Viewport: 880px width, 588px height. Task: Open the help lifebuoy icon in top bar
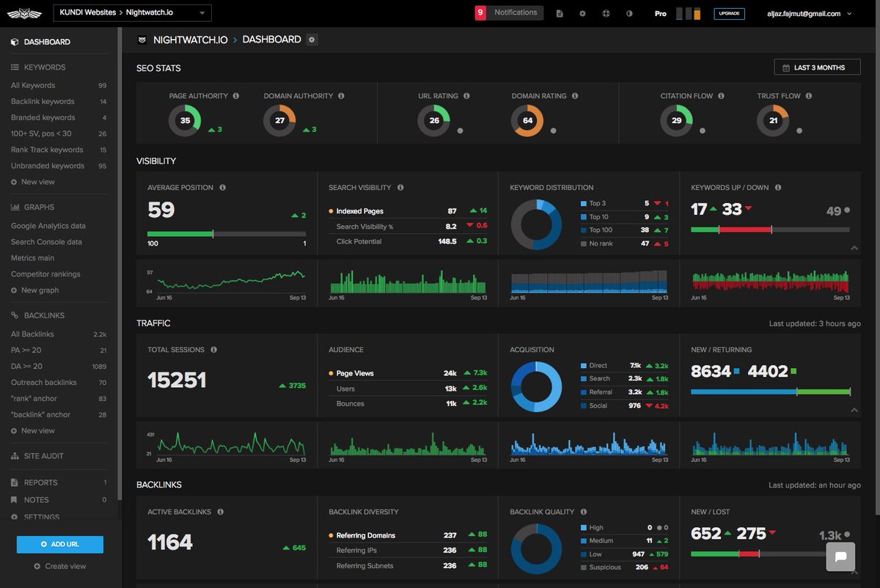(606, 13)
